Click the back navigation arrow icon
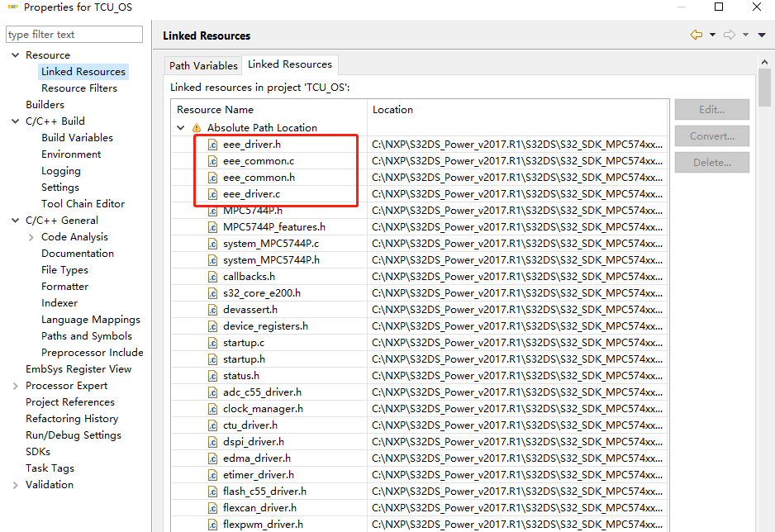This screenshot has width=775, height=532. (x=697, y=35)
